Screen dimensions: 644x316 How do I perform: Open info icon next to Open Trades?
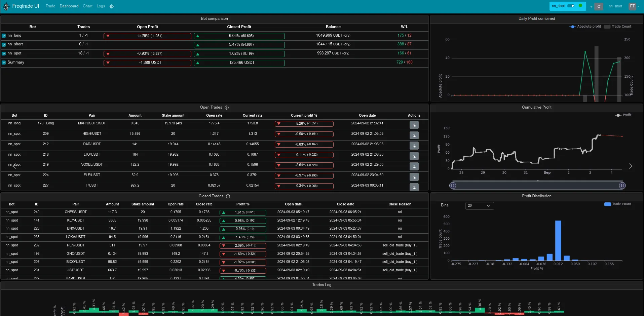[227, 108]
